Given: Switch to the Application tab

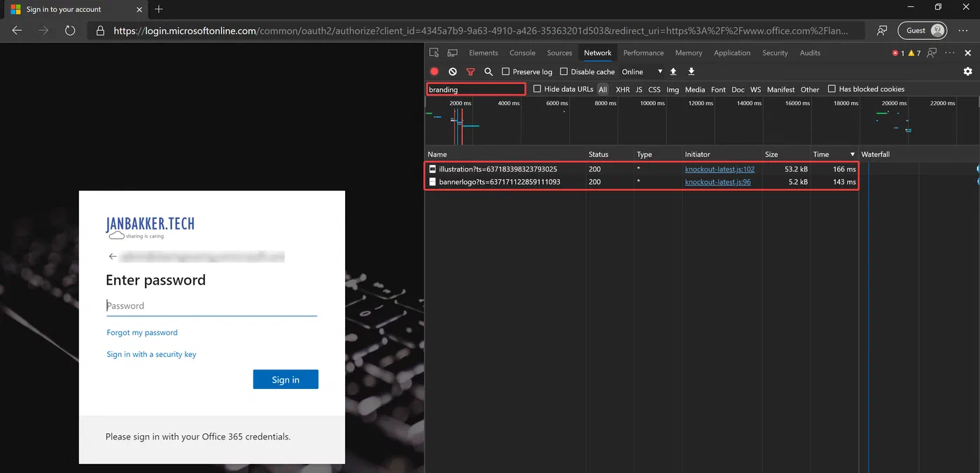Looking at the screenshot, I should point(732,52).
